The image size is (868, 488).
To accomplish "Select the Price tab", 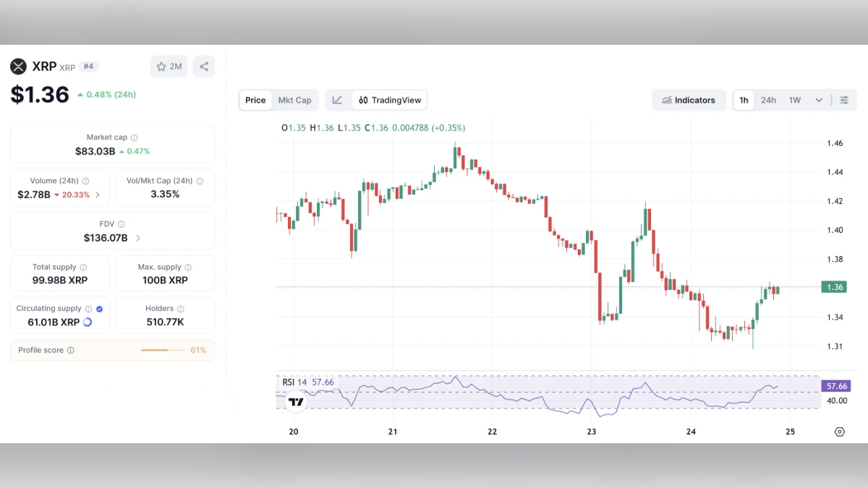I will pyautogui.click(x=255, y=100).
